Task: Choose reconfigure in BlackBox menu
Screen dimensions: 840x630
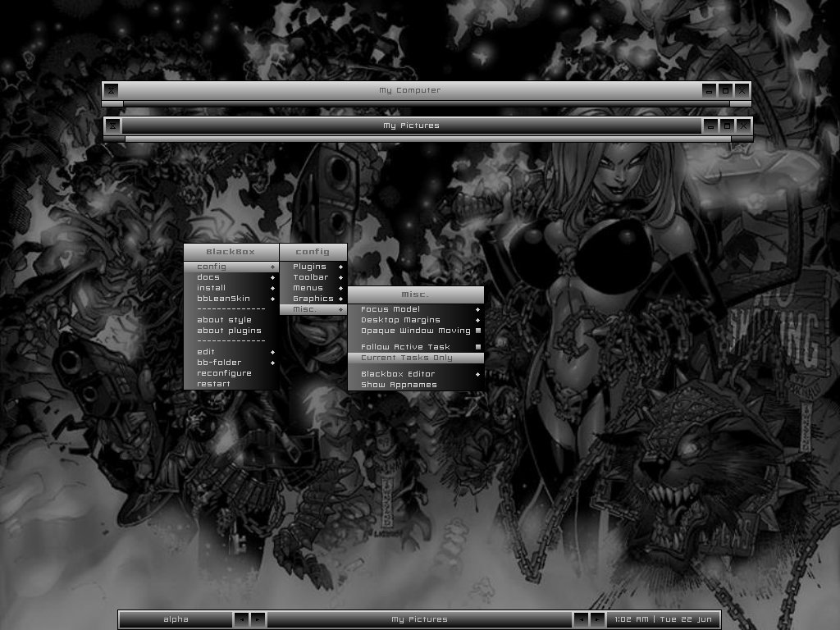Action: (x=231, y=373)
